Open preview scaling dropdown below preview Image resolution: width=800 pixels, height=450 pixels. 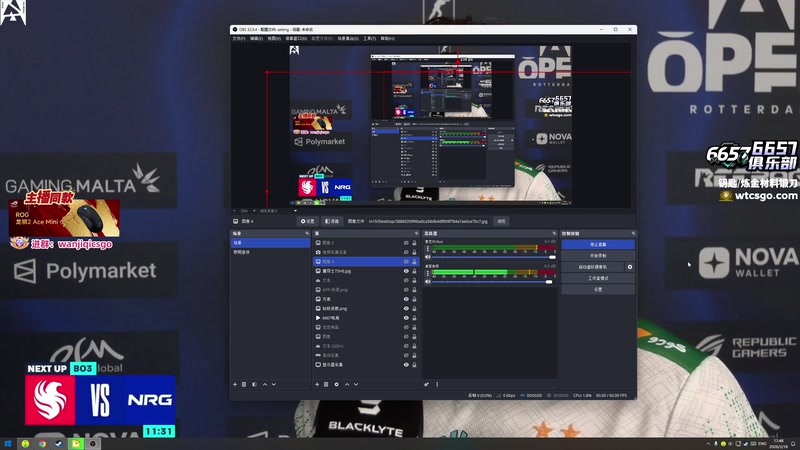(295, 211)
